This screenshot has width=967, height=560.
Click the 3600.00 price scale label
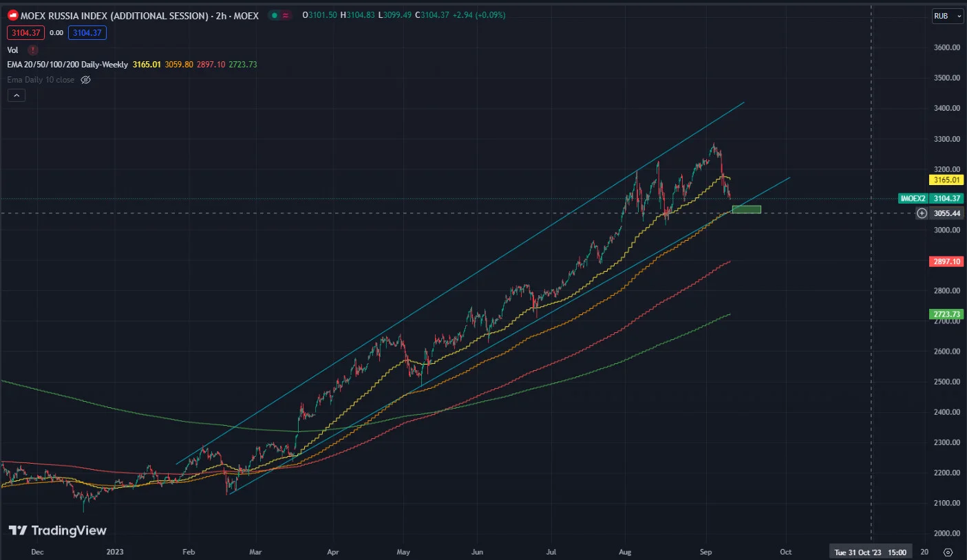click(x=948, y=47)
